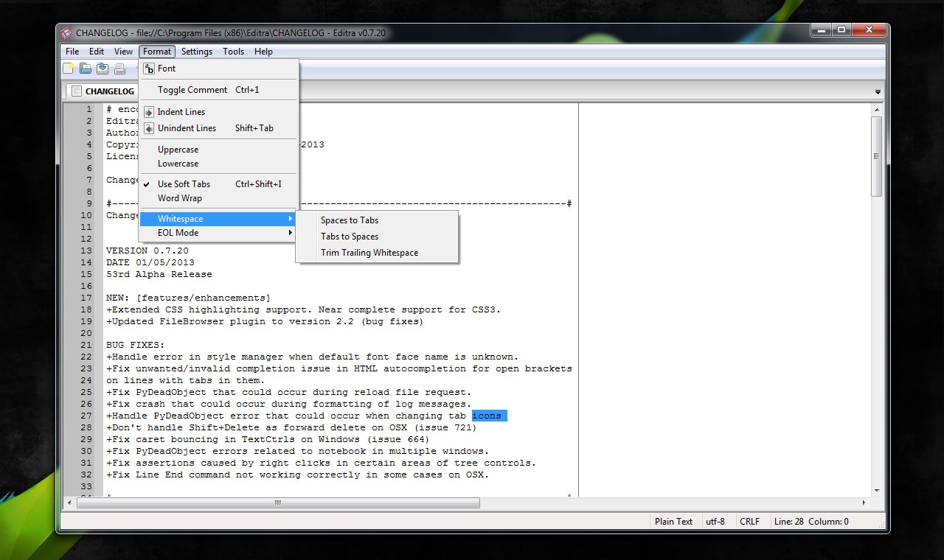This screenshot has width=944, height=560.
Task: Open the tab list dropdown arrow
Action: click(878, 92)
